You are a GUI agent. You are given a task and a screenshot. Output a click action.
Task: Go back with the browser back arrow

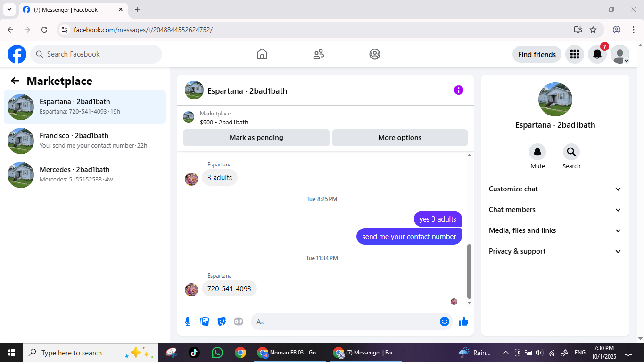pyautogui.click(x=10, y=30)
